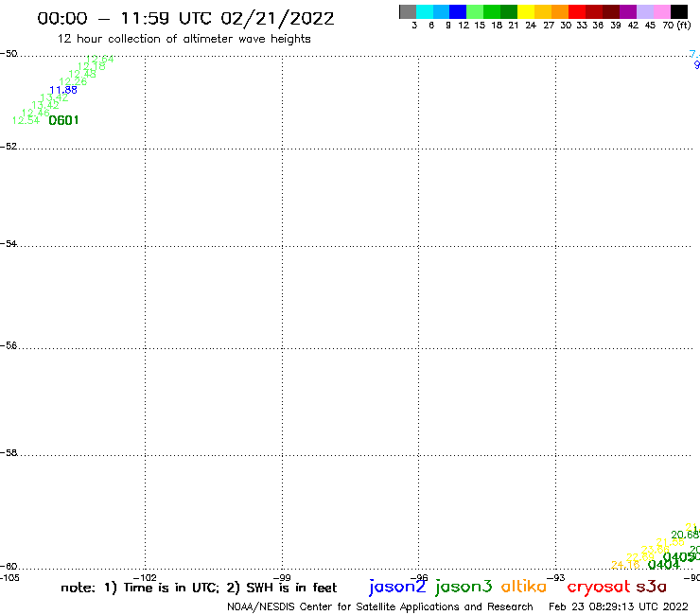Click the blue 11.88 wave height

[x=63, y=90]
